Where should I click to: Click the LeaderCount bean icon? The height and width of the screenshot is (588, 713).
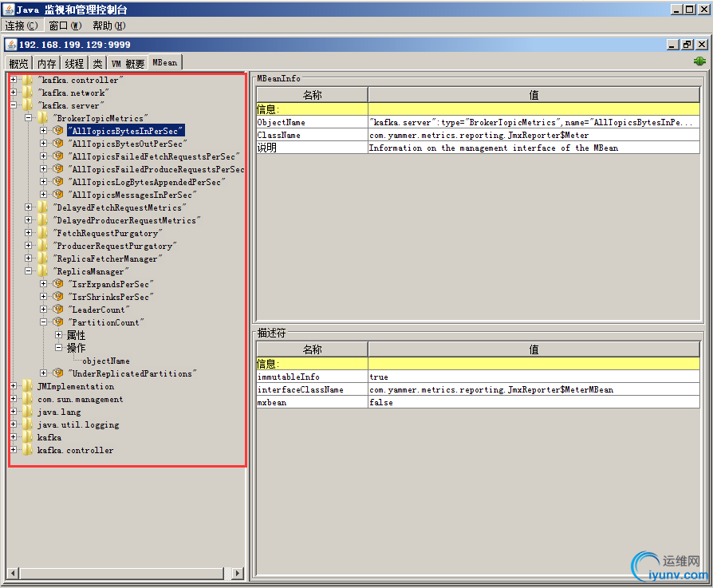coord(57,309)
